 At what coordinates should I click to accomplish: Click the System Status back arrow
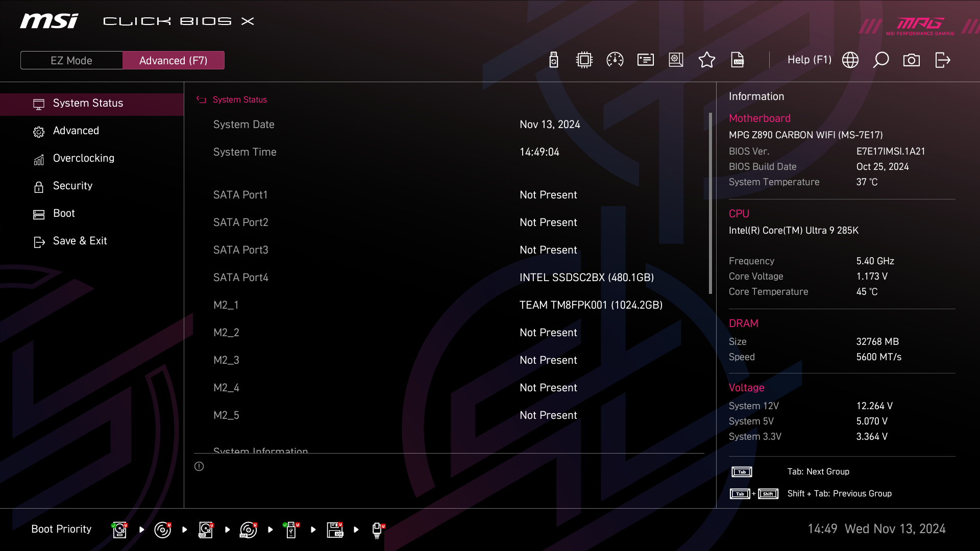[201, 100]
